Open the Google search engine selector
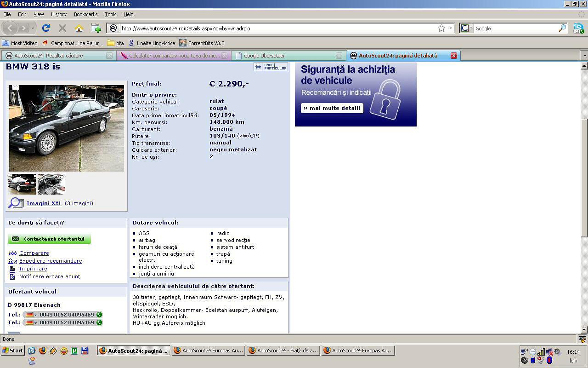588x368 pixels. 466,28
